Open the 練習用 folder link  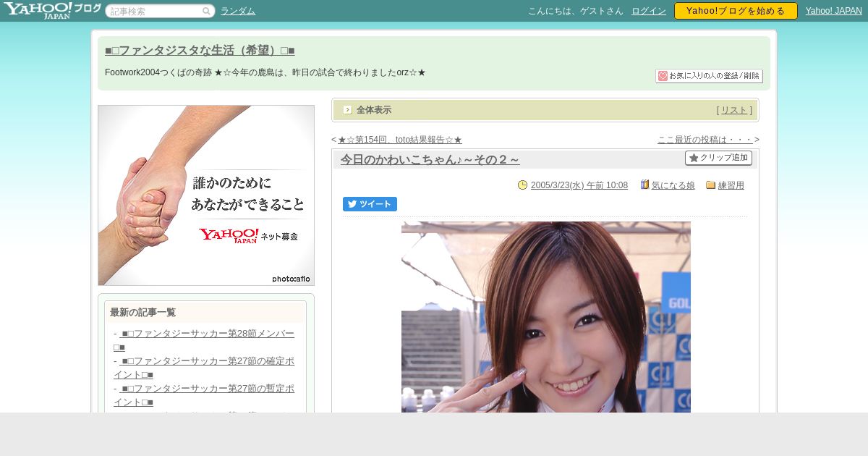[x=731, y=185]
